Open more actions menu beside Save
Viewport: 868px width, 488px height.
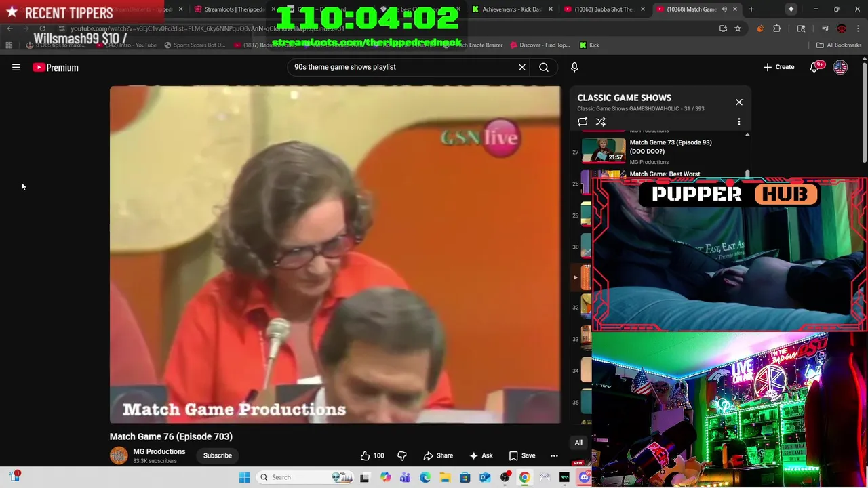[554, 455]
